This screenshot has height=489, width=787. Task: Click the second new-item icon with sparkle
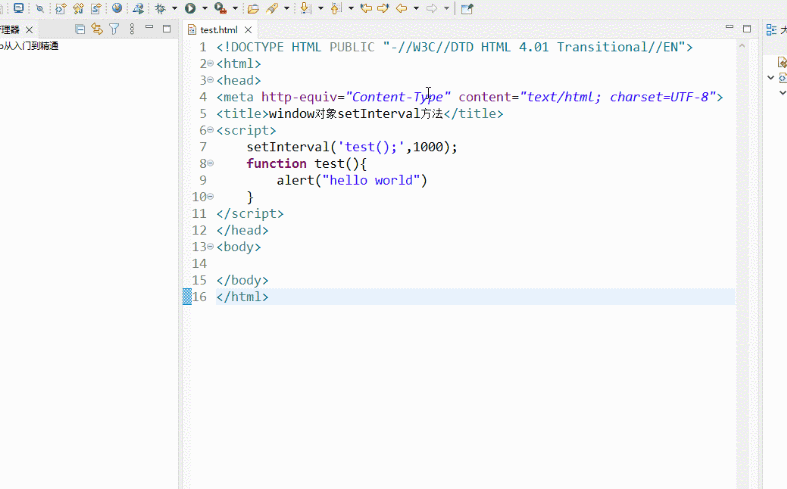click(78, 9)
